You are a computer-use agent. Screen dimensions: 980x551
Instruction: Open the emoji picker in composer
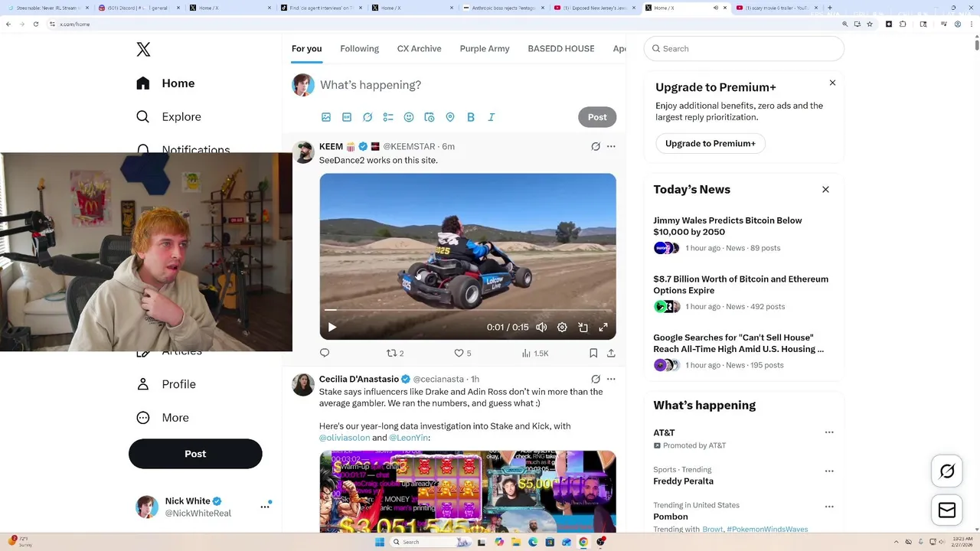click(409, 117)
